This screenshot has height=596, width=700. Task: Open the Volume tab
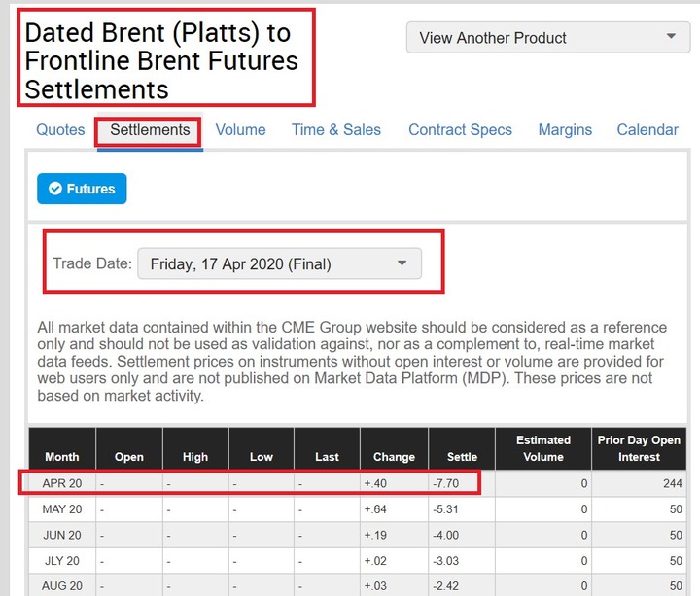point(241,130)
